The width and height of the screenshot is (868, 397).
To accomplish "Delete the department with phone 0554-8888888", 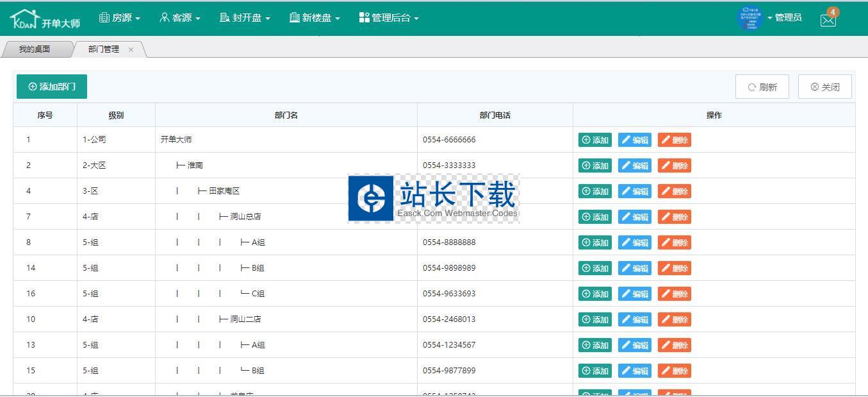I will pyautogui.click(x=674, y=242).
